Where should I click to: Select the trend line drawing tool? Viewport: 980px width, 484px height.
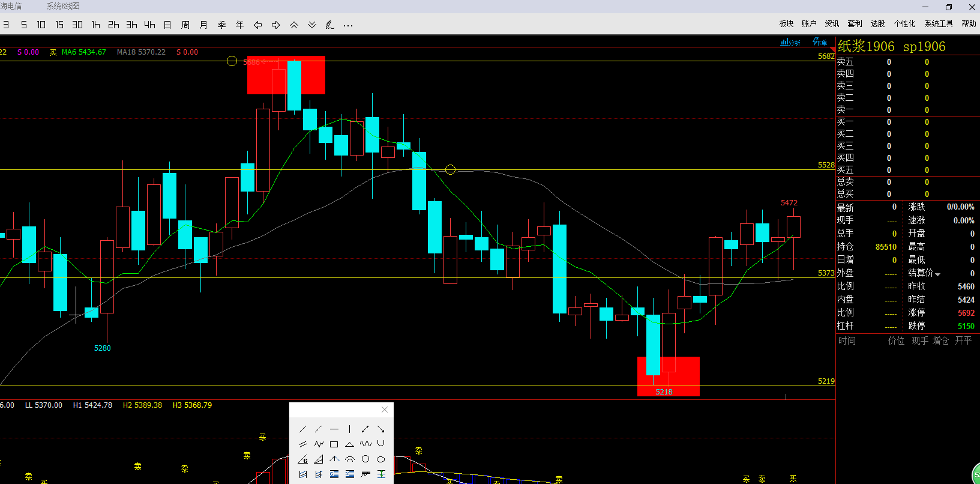[303, 429]
